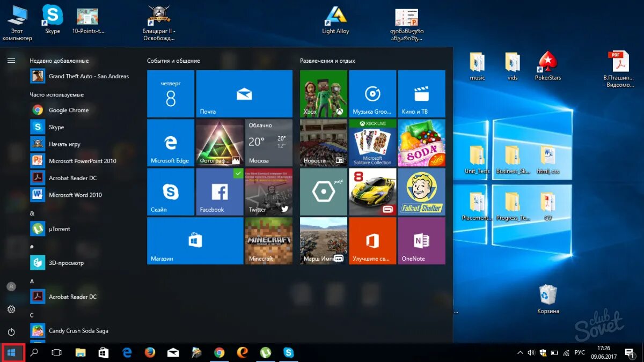This screenshot has height=362, width=644.
Task: Select Корзина recycle bin on desktop
Action: (x=548, y=299)
